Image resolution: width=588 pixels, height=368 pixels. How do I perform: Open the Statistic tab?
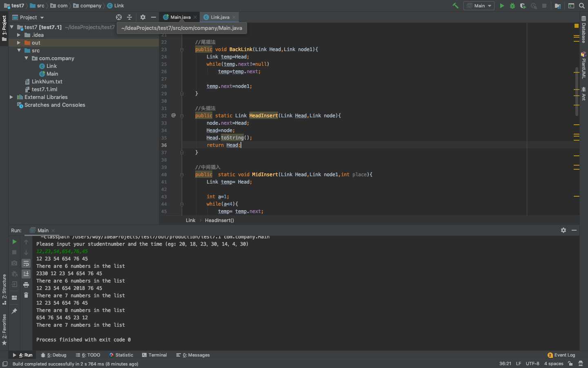[x=121, y=355]
